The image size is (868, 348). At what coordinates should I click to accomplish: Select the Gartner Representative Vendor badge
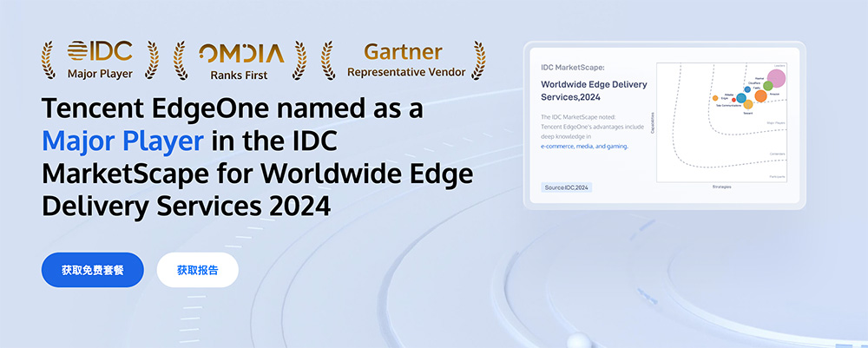pyautogui.click(x=404, y=60)
